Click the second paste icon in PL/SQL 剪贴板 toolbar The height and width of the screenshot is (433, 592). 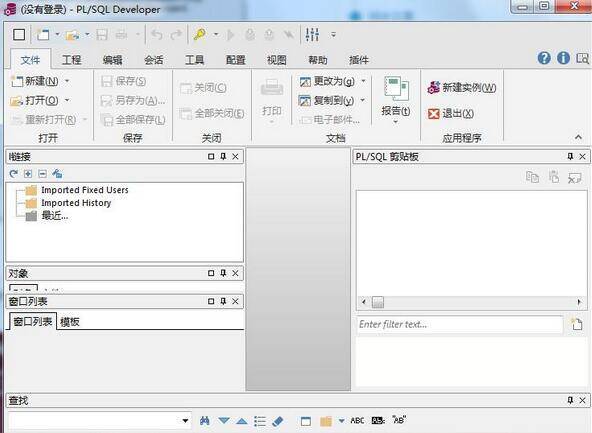pyautogui.click(x=554, y=177)
